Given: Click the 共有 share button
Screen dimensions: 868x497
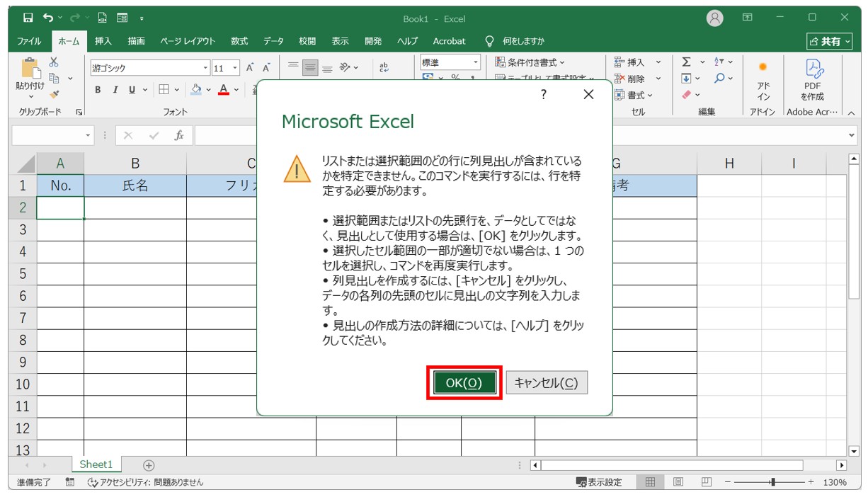Looking at the screenshot, I should [829, 42].
